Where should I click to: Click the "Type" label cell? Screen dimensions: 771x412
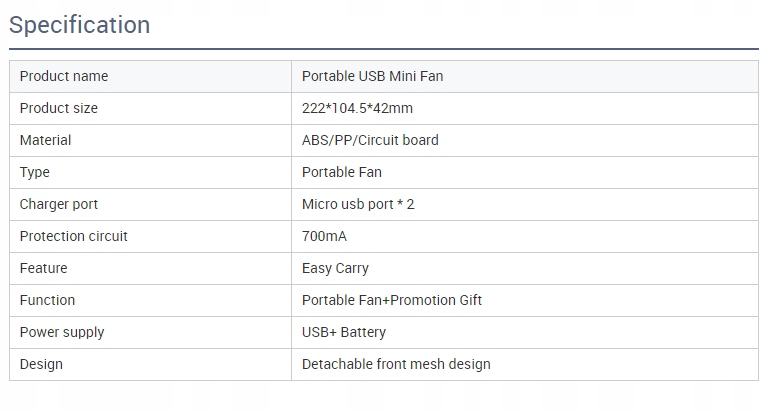tap(35, 172)
